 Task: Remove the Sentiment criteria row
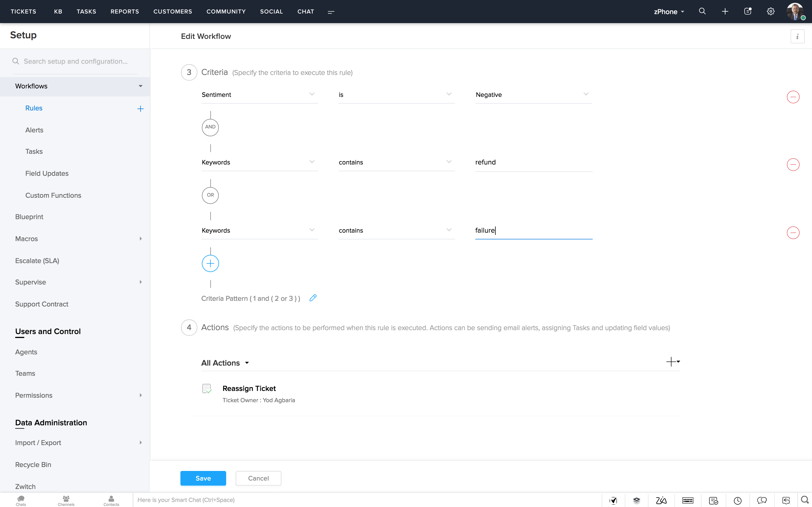(x=793, y=97)
